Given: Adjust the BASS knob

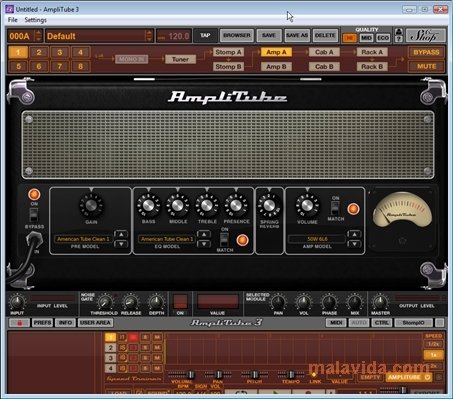Looking at the screenshot, I should pos(148,206).
